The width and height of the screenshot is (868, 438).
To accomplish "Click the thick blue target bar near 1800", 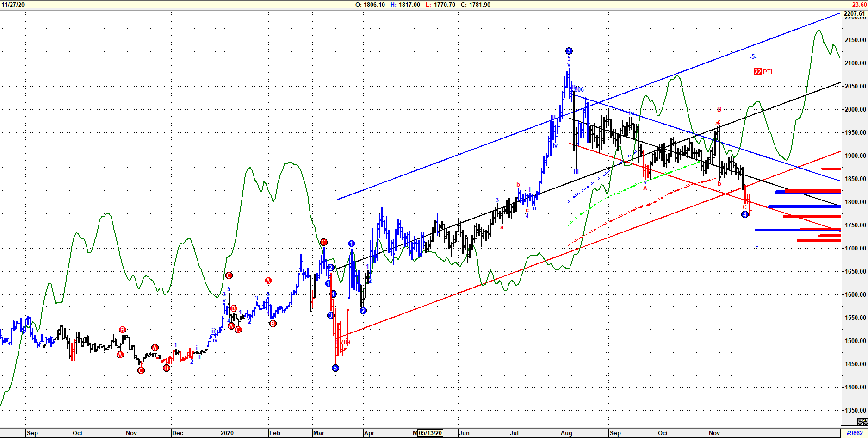I will [804, 206].
